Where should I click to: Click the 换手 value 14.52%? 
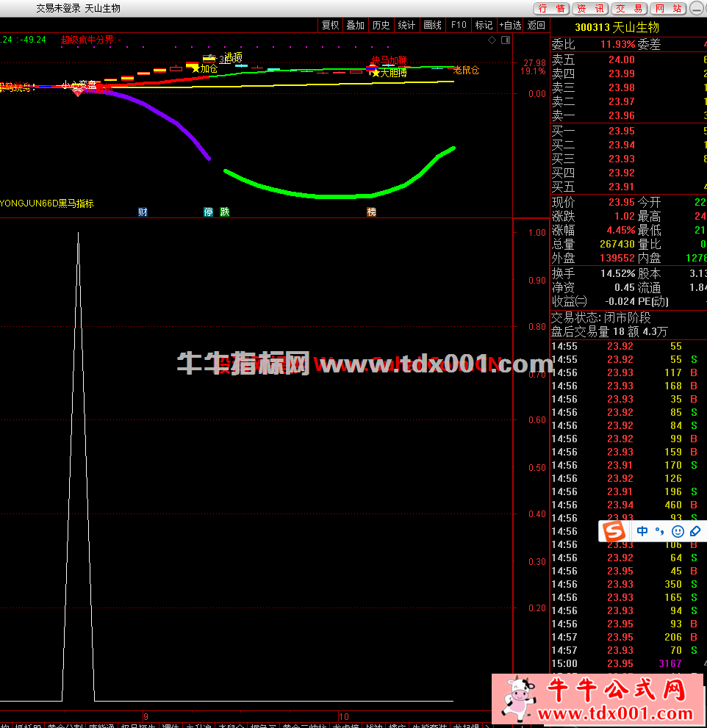tap(618, 273)
